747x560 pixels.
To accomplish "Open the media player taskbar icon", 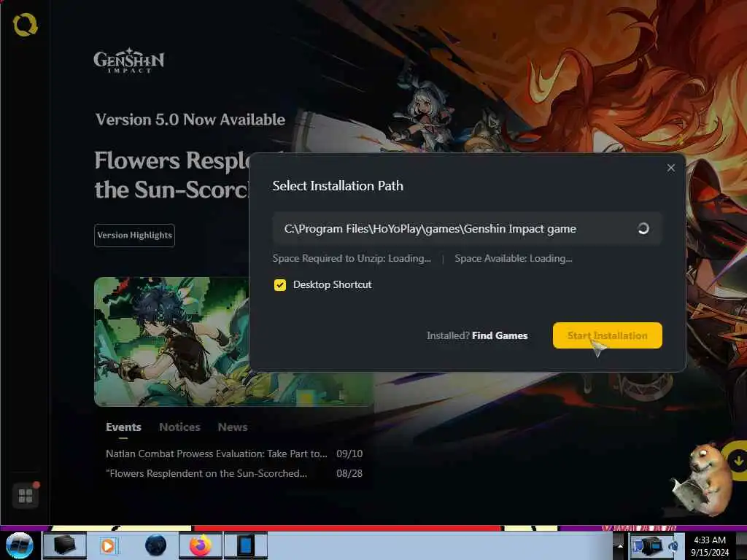I will (108, 545).
